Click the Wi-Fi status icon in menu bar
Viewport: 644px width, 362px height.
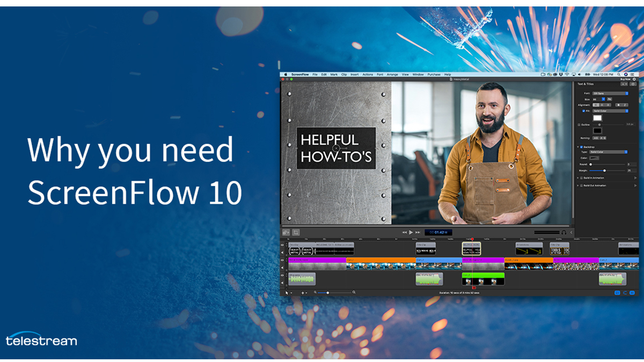[567, 74]
